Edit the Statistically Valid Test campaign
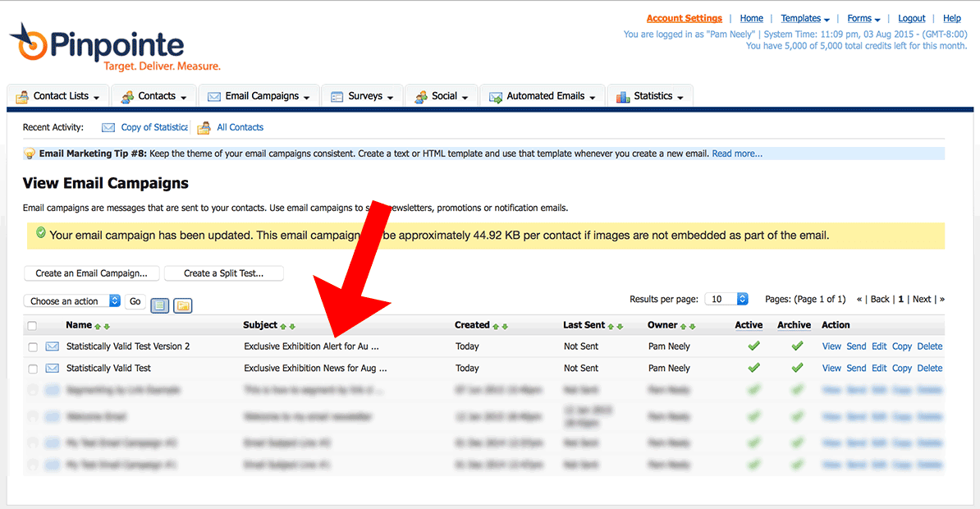 879,368
